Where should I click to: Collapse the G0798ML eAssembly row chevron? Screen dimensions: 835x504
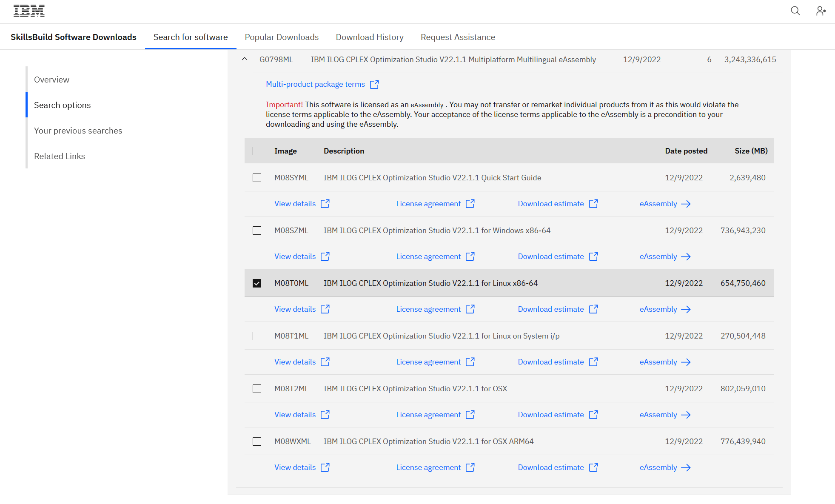[245, 59]
